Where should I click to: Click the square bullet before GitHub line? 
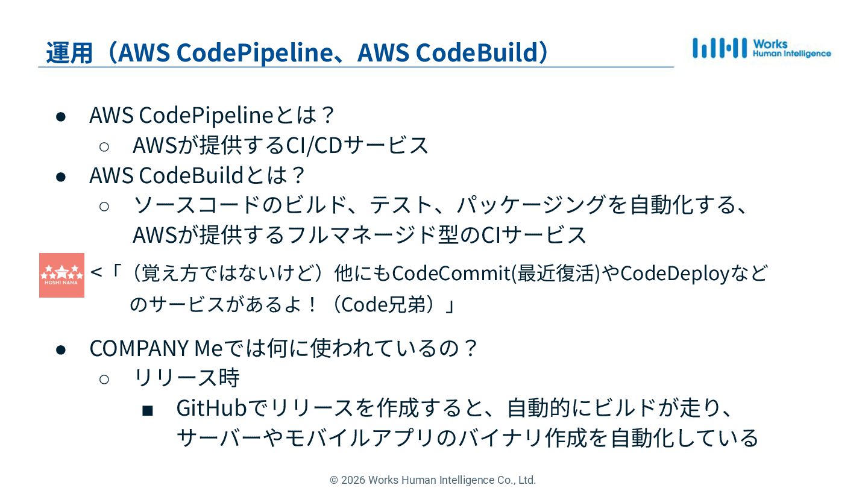[147, 410]
